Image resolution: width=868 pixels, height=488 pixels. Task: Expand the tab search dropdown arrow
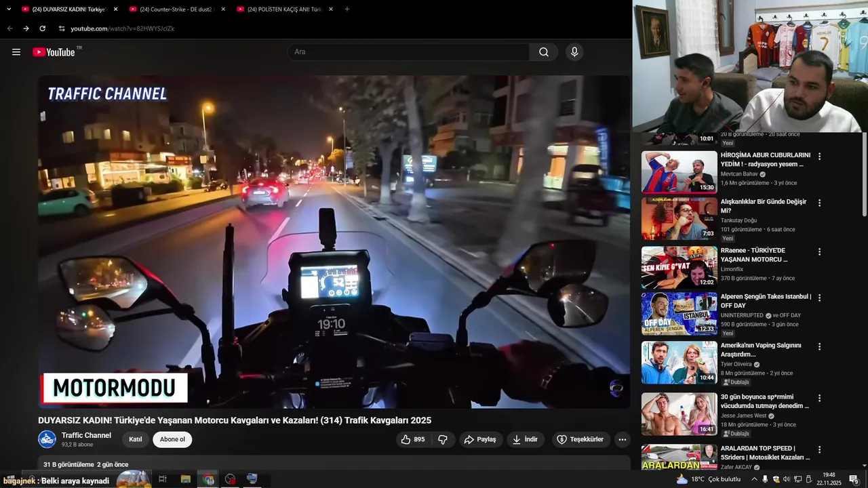9,9
